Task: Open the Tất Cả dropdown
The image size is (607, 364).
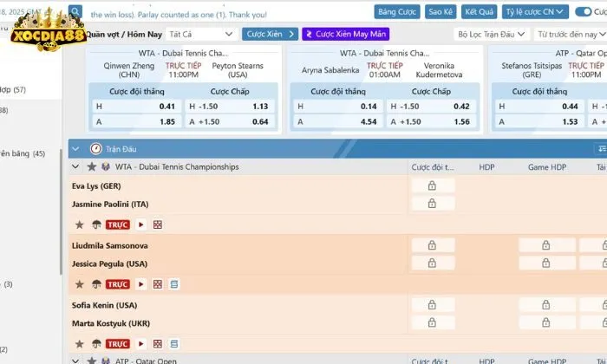Action: coord(201,34)
